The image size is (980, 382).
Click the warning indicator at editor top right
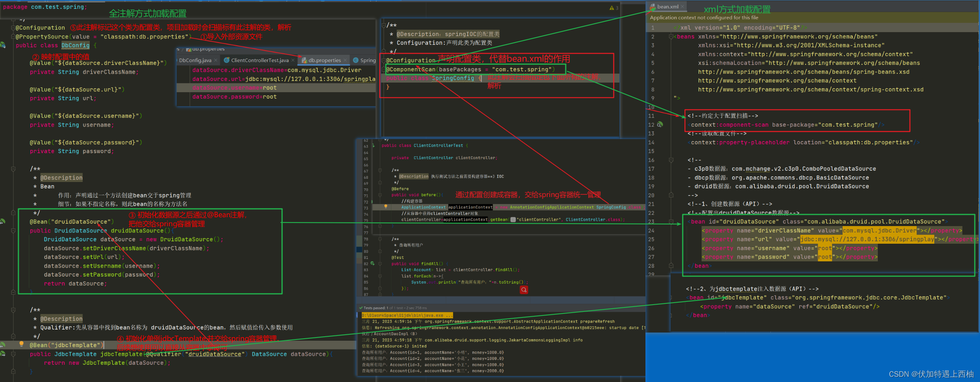(x=614, y=8)
